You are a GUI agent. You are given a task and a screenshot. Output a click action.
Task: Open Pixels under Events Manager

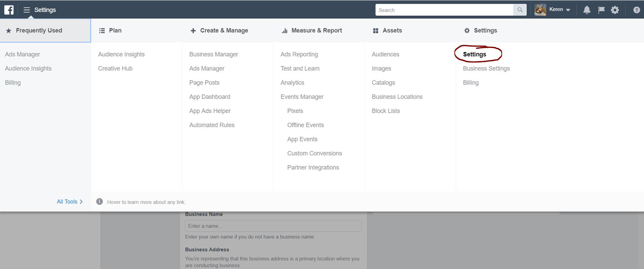295,111
